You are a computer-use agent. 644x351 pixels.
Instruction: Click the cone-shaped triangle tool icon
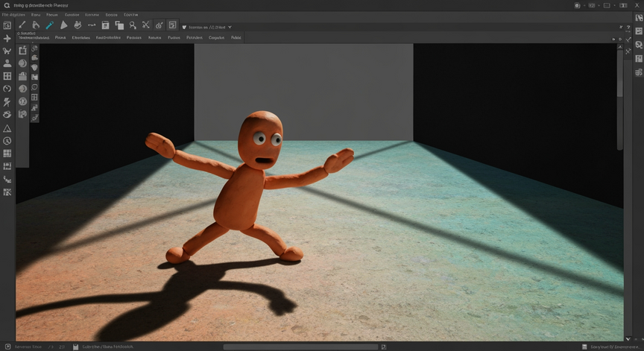tap(63, 25)
